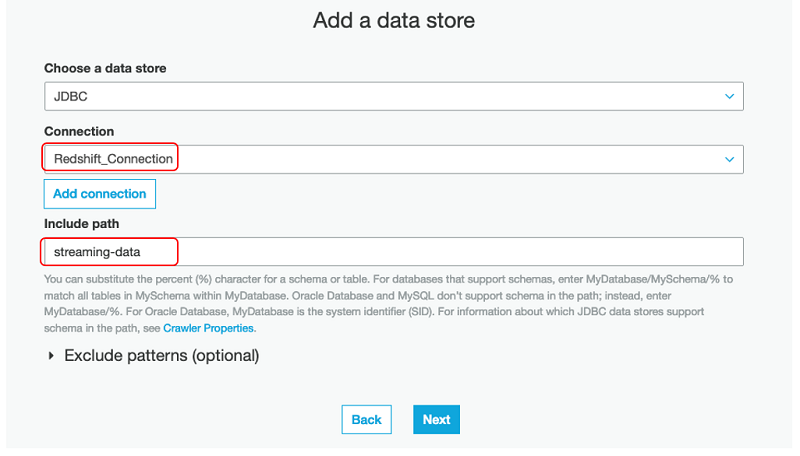Click the Choose a data store label
The width and height of the screenshot is (800, 456).
point(105,68)
